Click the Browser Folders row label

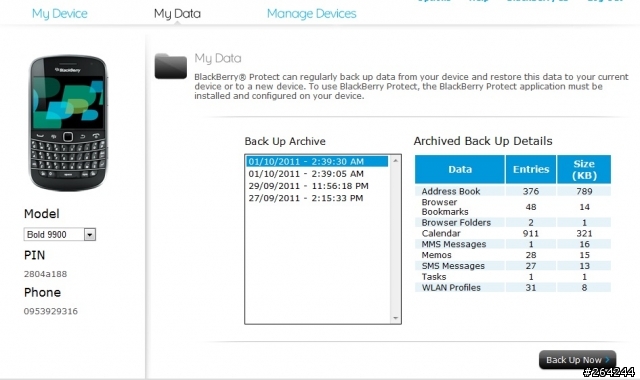pos(456,222)
